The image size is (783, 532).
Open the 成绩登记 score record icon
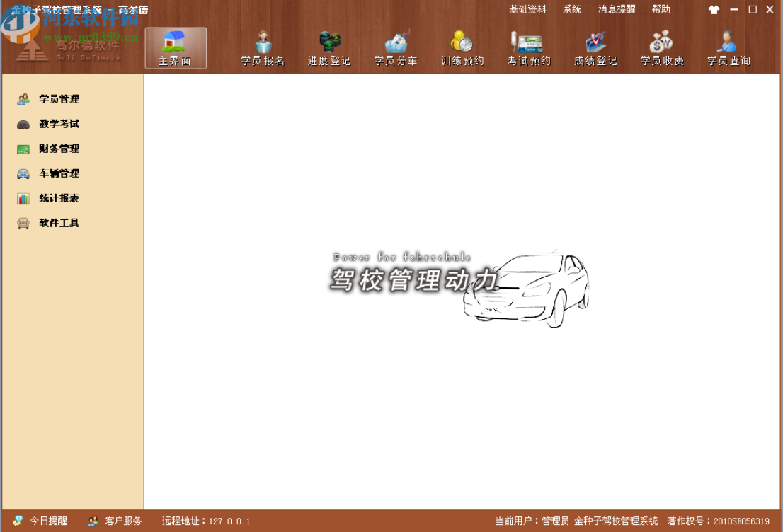coord(595,42)
